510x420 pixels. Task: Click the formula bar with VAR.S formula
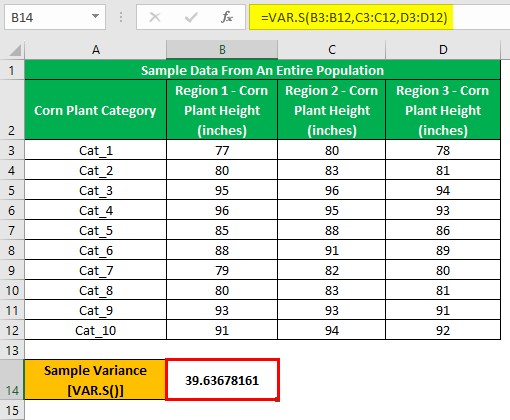point(379,17)
